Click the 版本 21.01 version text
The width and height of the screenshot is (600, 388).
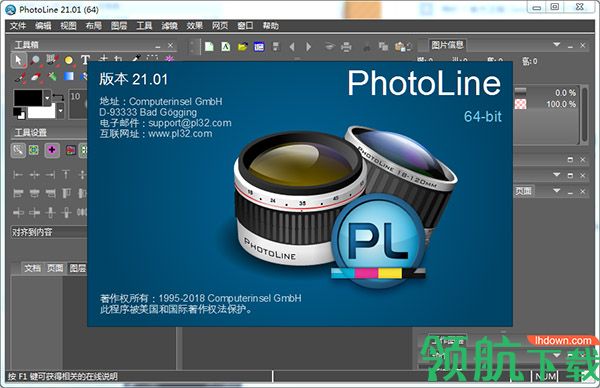[x=134, y=79]
